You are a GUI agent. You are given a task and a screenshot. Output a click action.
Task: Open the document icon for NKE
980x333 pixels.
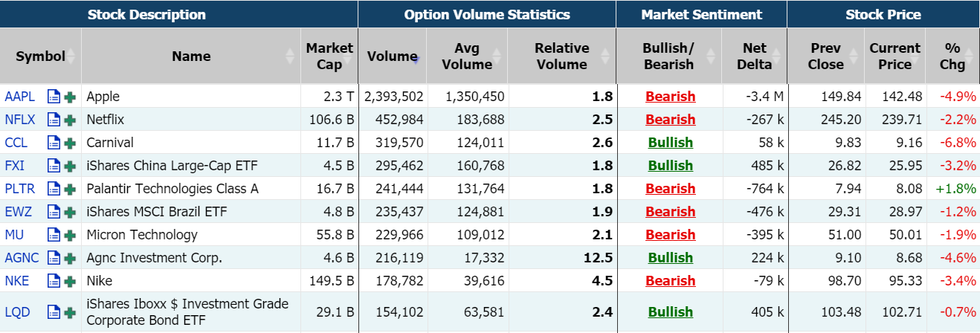pyautogui.click(x=54, y=281)
